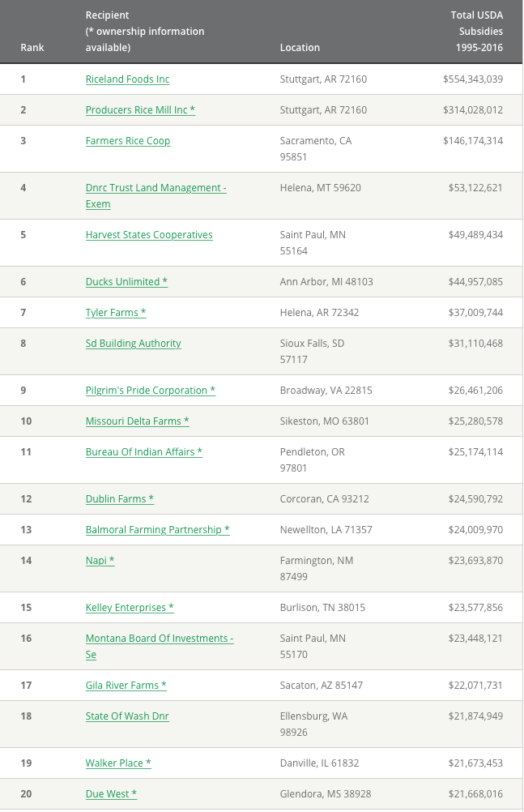Select the $26,461,206 subsidy amount
Screen dimensions: 524x812
[x=475, y=391]
